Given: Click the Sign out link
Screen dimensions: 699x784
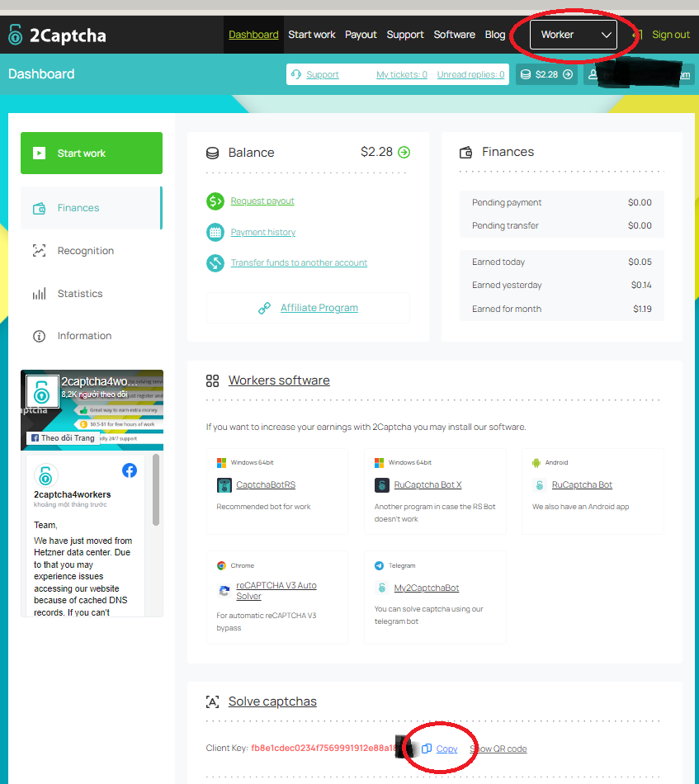Looking at the screenshot, I should pos(670,35).
